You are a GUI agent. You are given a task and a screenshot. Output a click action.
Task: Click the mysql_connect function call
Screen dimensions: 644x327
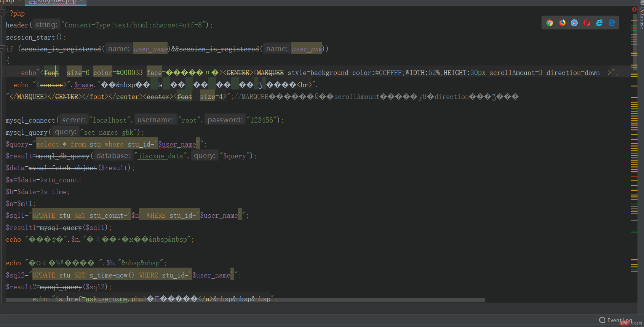30,120
